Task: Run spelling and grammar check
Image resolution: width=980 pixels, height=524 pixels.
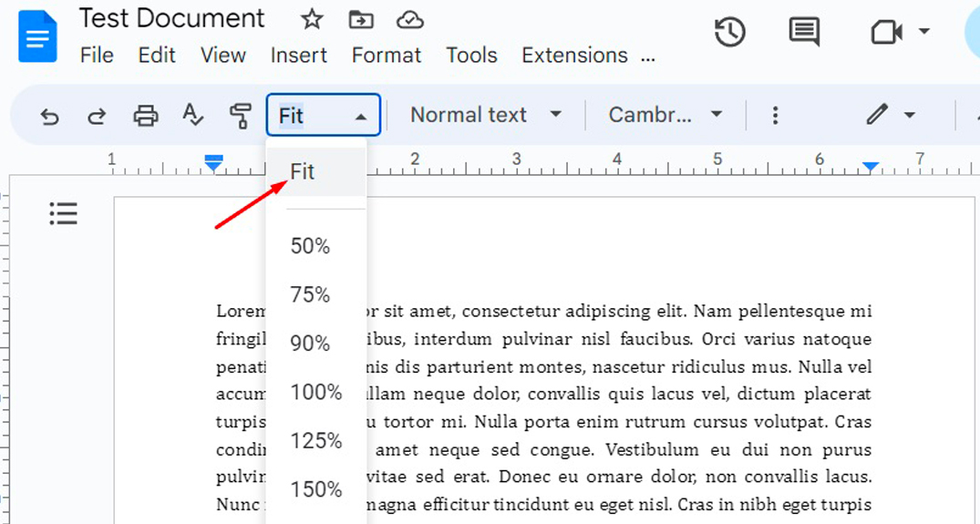Action: coord(192,116)
